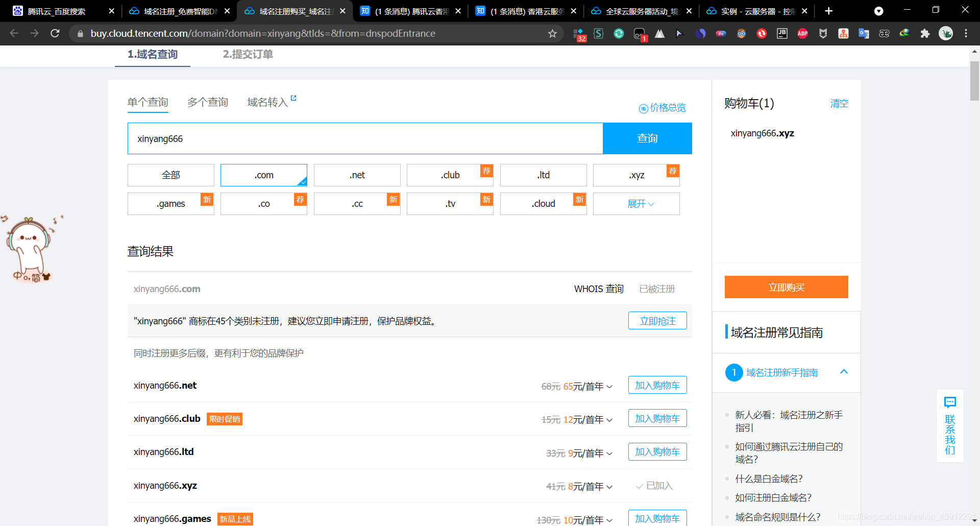The height and width of the screenshot is (526, 980).
Task: Click the external link icon beside 域名转入
Action: (x=293, y=98)
